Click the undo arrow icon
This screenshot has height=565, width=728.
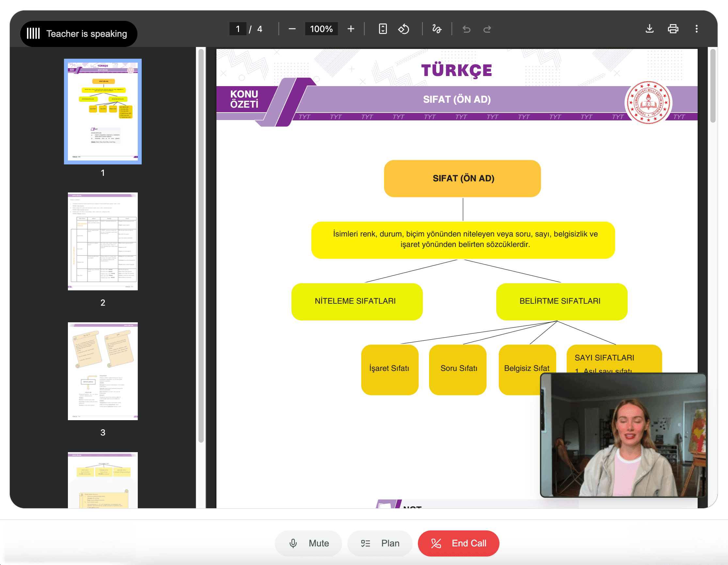pos(466,29)
